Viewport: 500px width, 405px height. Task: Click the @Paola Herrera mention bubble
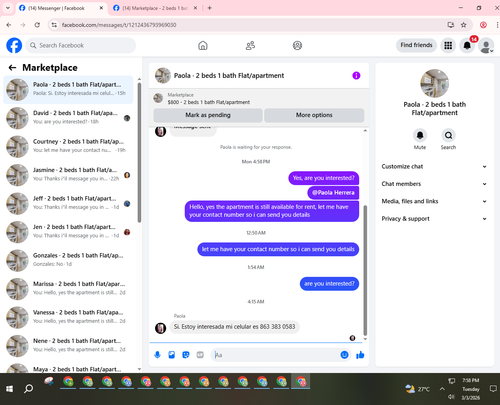(333, 193)
